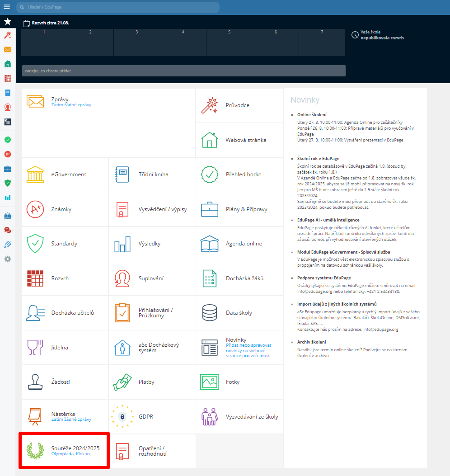450x476 pixels.
Task: Open the Nástěnka noticeboard tile
Action: (x=65, y=417)
